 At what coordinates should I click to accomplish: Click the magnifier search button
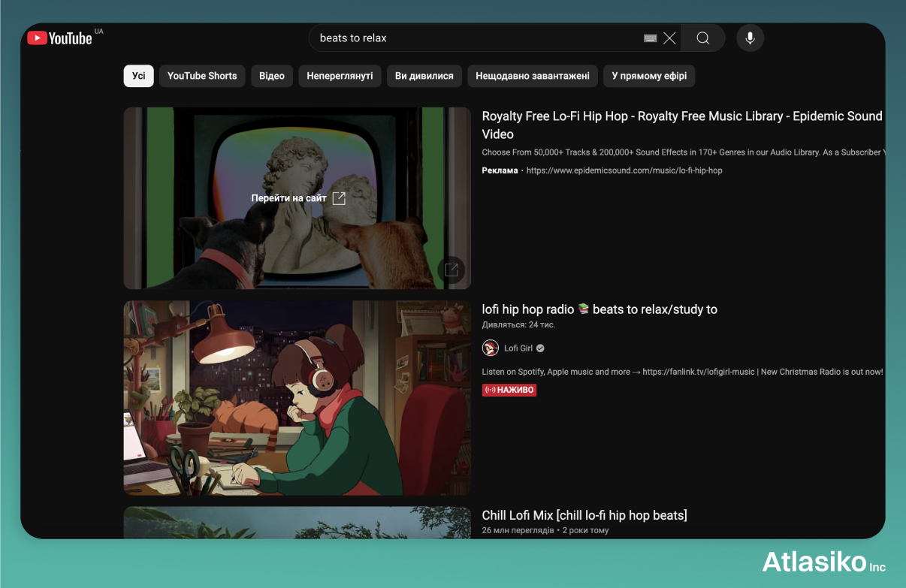pyautogui.click(x=703, y=38)
